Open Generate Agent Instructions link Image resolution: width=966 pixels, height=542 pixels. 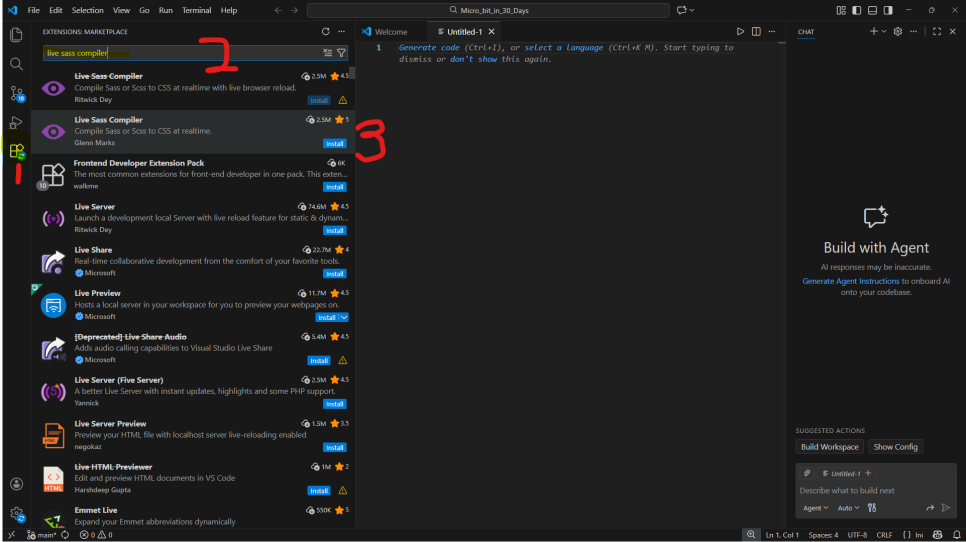(x=851, y=281)
